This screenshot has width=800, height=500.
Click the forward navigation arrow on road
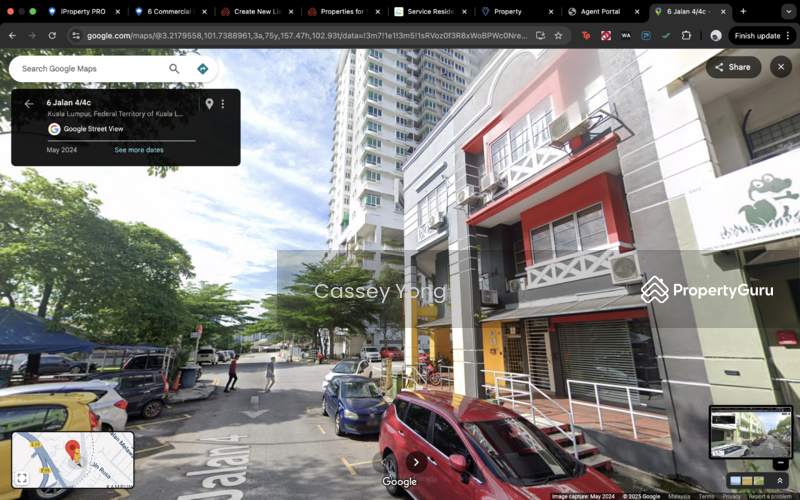click(x=416, y=461)
